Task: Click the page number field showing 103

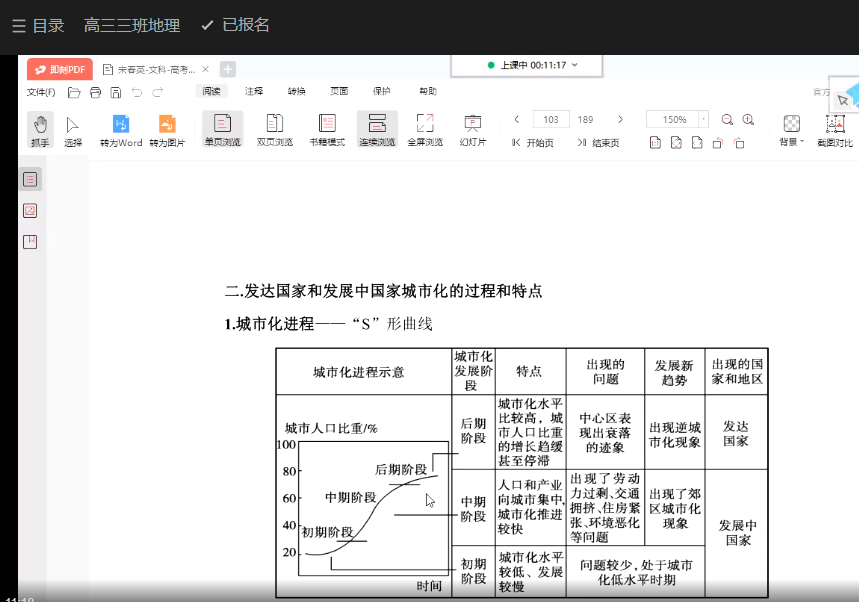Action: (x=551, y=119)
